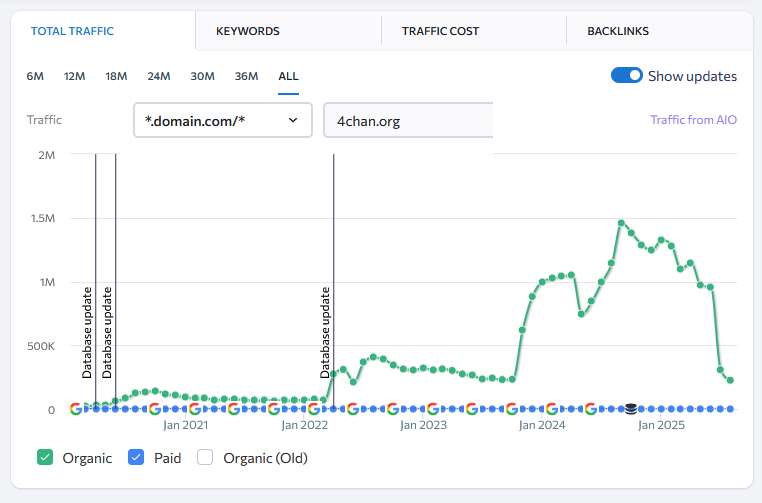The image size is (762, 503).
Task: Select the 30M time range
Action: click(203, 76)
